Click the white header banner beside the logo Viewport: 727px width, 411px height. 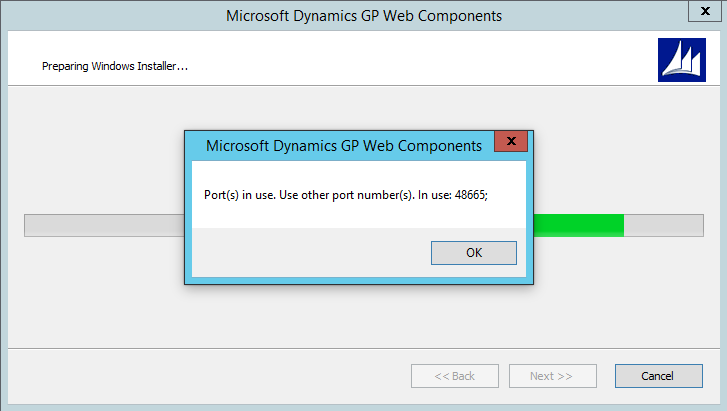coord(400,61)
